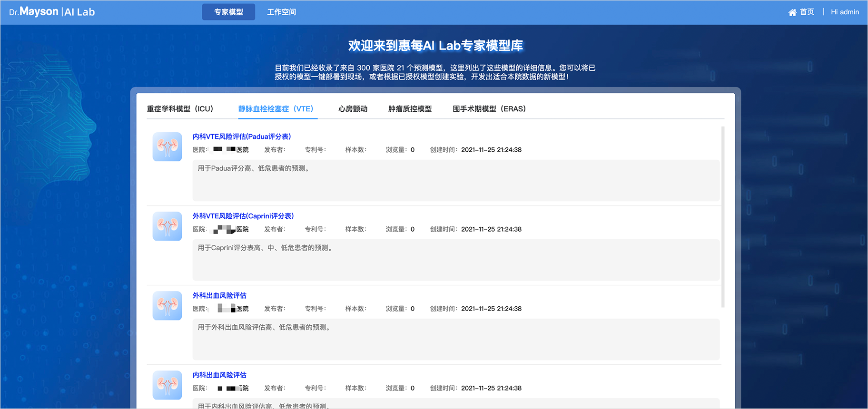The width and height of the screenshot is (868, 409).
Task: Click 创建时间 value in Padua评分表 row
Action: [x=491, y=150]
